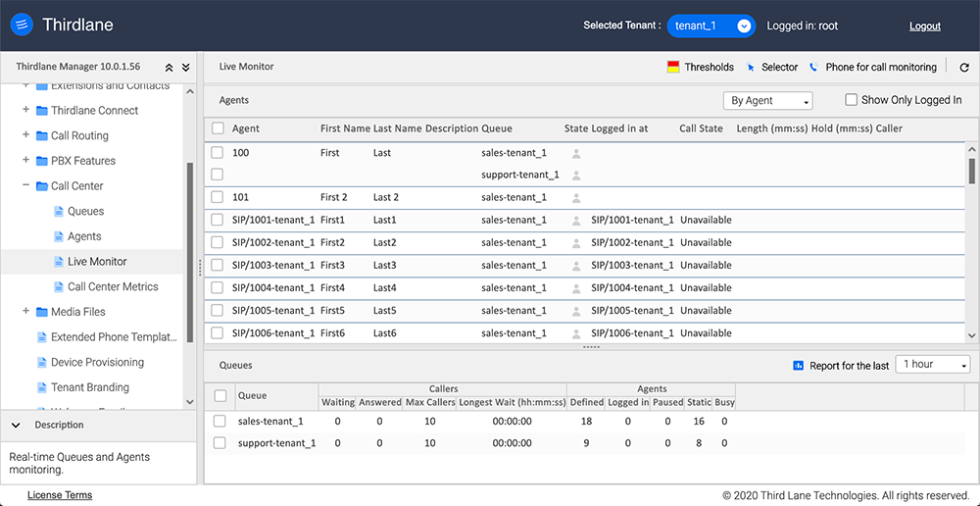Enable Show Only Logged In checkbox

click(852, 100)
